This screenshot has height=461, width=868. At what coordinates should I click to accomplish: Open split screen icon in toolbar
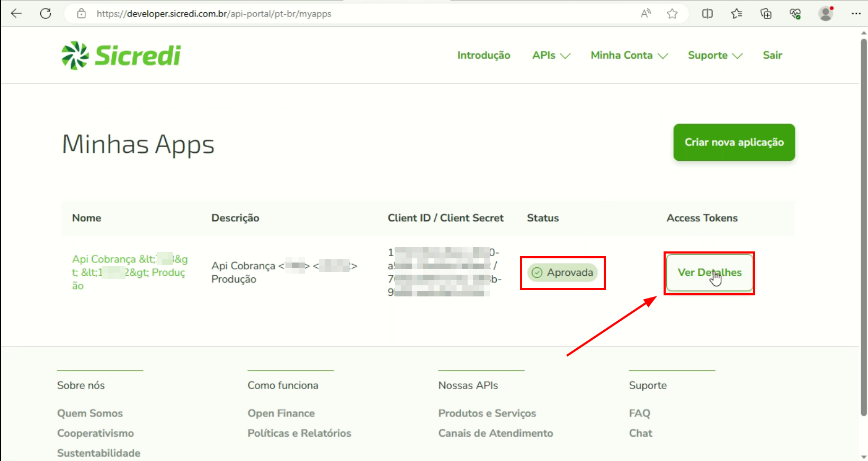coord(708,14)
